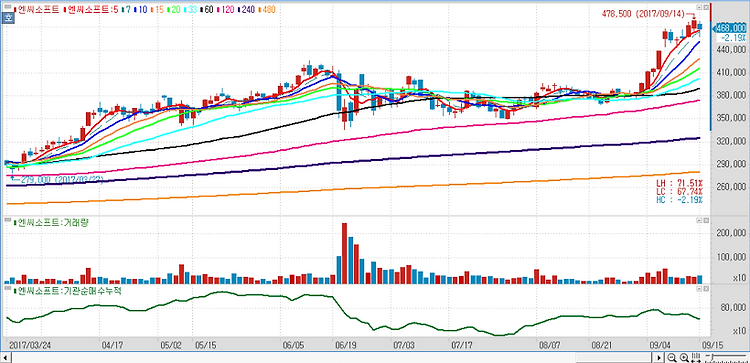Click the 320,000 price axis label

coord(731,141)
